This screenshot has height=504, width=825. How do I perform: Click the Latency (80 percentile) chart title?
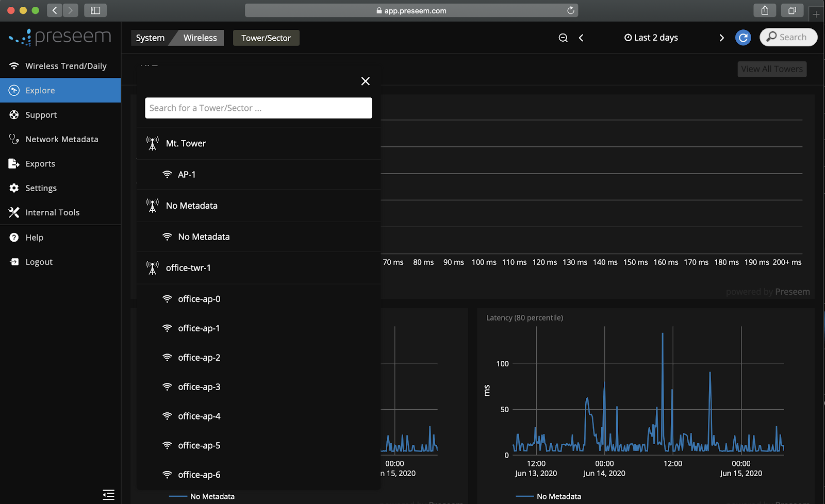[524, 318]
